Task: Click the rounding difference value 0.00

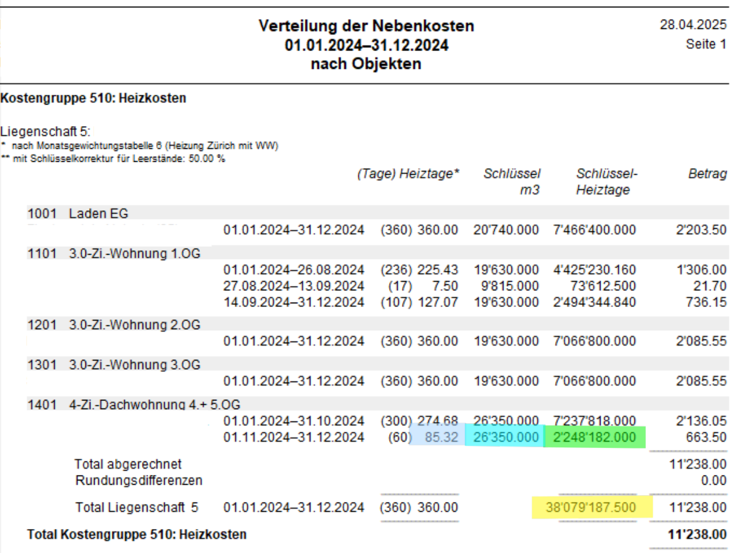Action: 714,480
